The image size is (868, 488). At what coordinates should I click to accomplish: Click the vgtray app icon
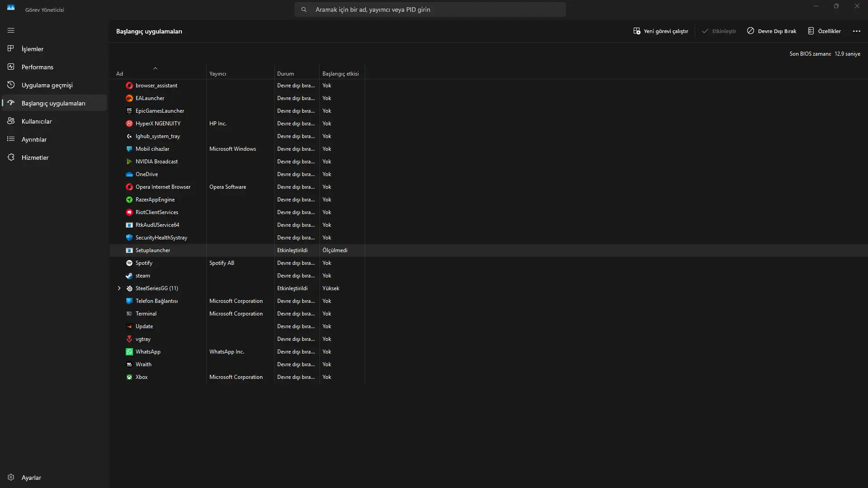click(x=129, y=339)
